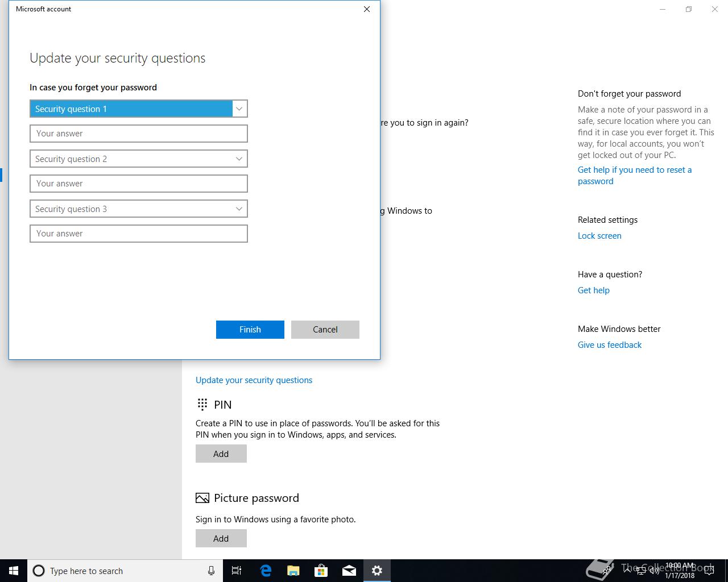Click Give us feedback link
Viewport: 728px width, 582px height.
(x=610, y=345)
